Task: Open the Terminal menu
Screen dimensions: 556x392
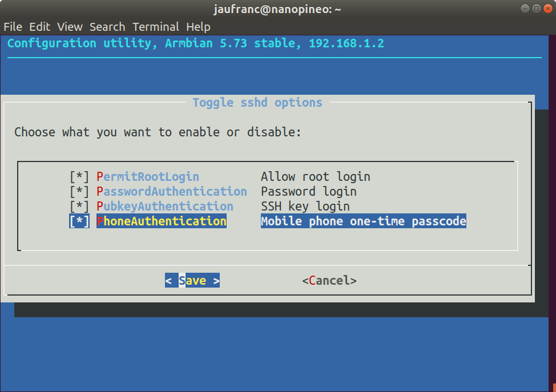Action: 156,27
